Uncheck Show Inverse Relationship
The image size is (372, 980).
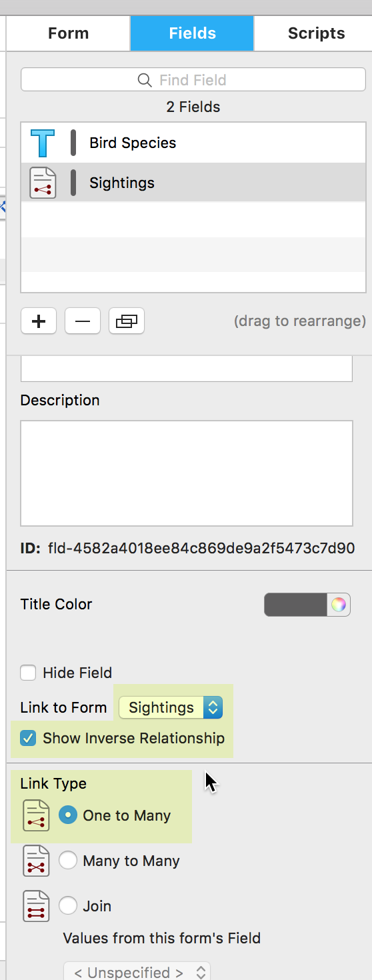[x=28, y=738]
